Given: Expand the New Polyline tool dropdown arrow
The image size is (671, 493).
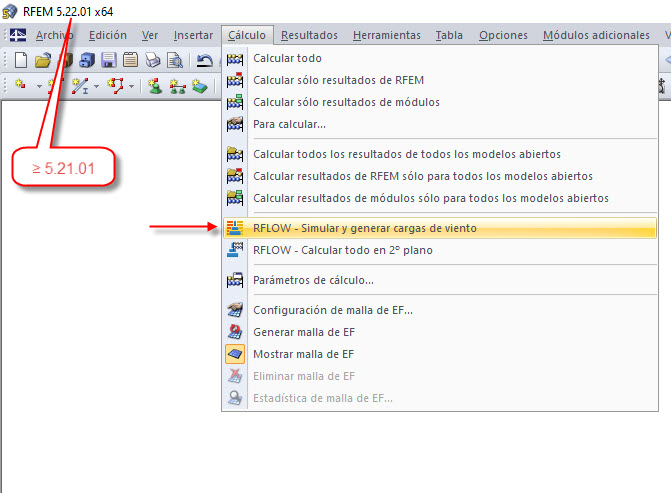Looking at the screenshot, I should click(131, 86).
